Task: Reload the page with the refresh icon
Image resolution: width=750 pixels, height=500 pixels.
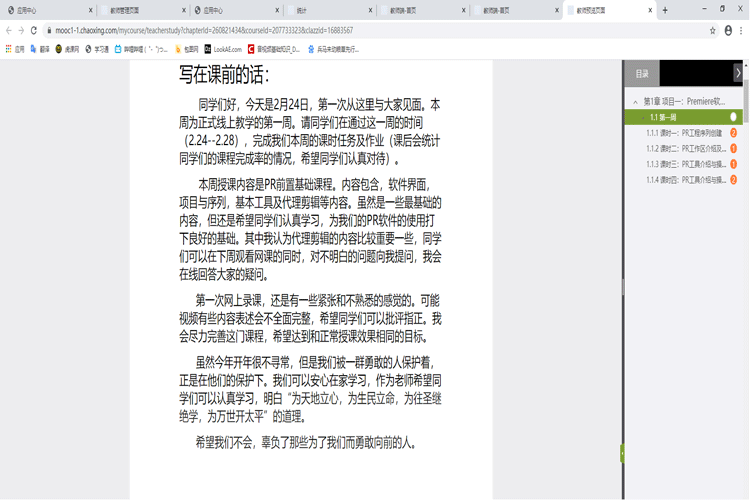Action: click(33, 30)
